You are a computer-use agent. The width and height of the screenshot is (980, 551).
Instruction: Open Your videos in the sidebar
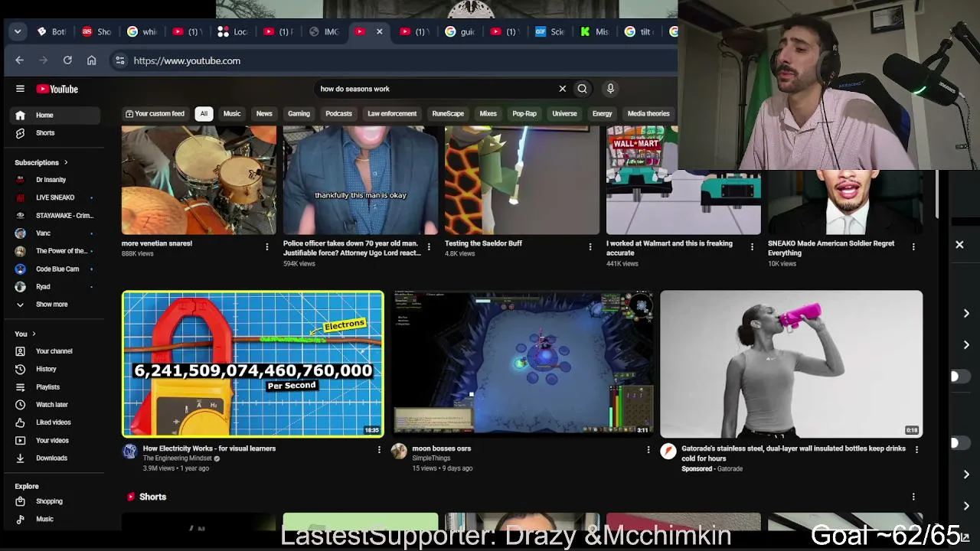[56, 441]
